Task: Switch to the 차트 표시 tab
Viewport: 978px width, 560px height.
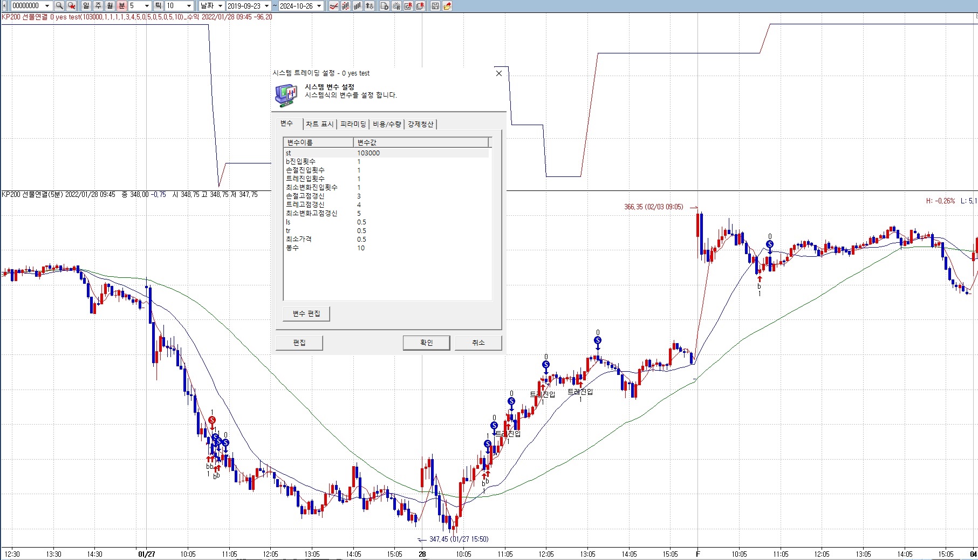Action: tap(319, 124)
